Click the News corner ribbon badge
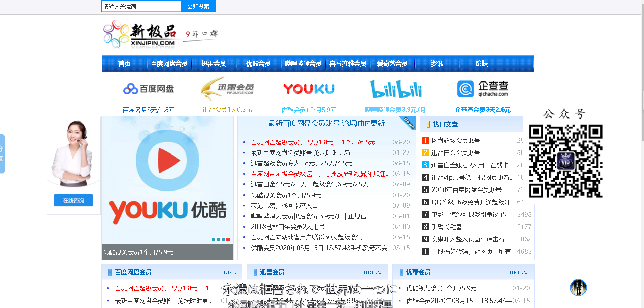The width and height of the screenshot is (644, 308). pyautogui.click(x=408, y=123)
